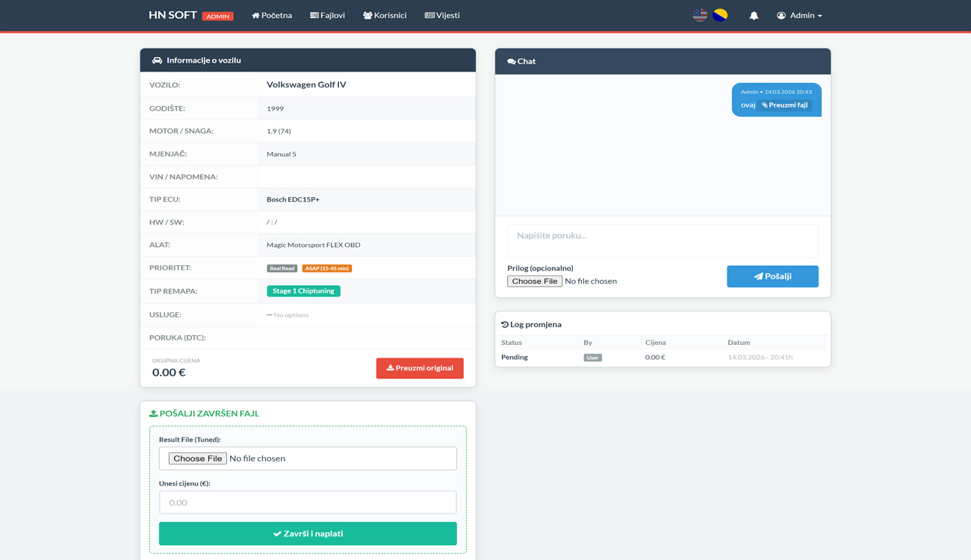Navigate to Vijesti in the navbar
971x560 pixels.
(x=442, y=16)
